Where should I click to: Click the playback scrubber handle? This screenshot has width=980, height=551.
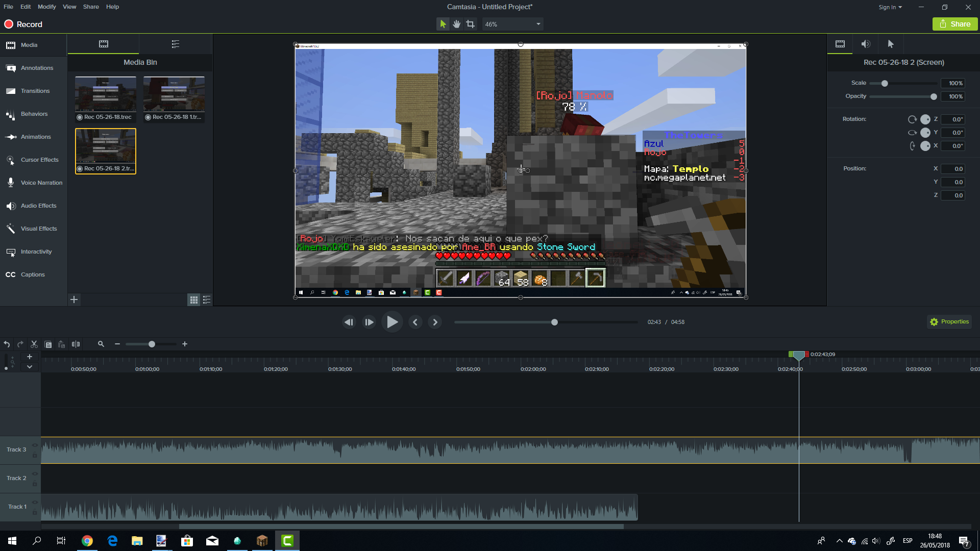[554, 322]
